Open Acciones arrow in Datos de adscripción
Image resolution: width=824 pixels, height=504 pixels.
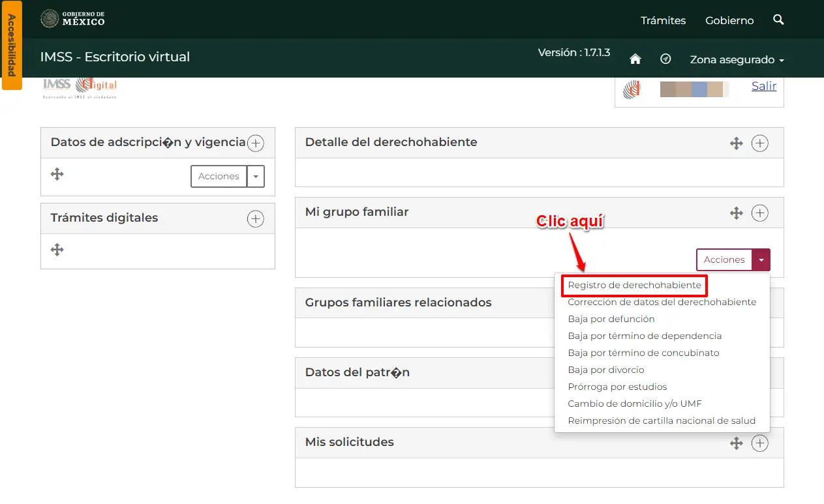pyautogui.click(x=256, y=176)
